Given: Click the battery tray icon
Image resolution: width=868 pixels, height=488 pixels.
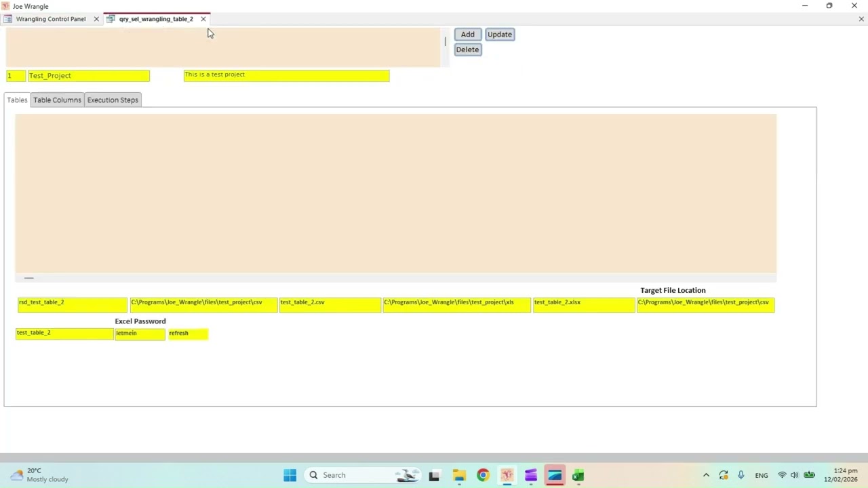Looking at the screenshot, I should pyautogui.click(x=809, y=475).
